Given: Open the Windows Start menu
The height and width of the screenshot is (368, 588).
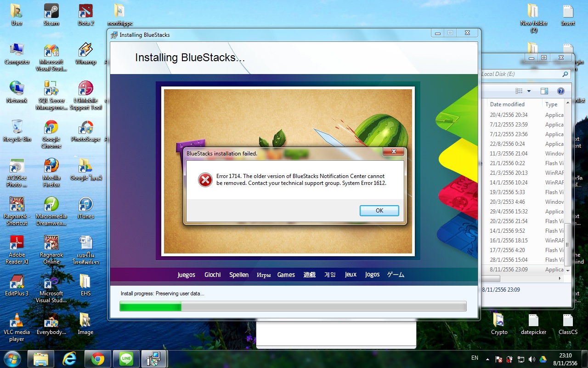Looking at the screenshot, I should (x=12, y=359).
